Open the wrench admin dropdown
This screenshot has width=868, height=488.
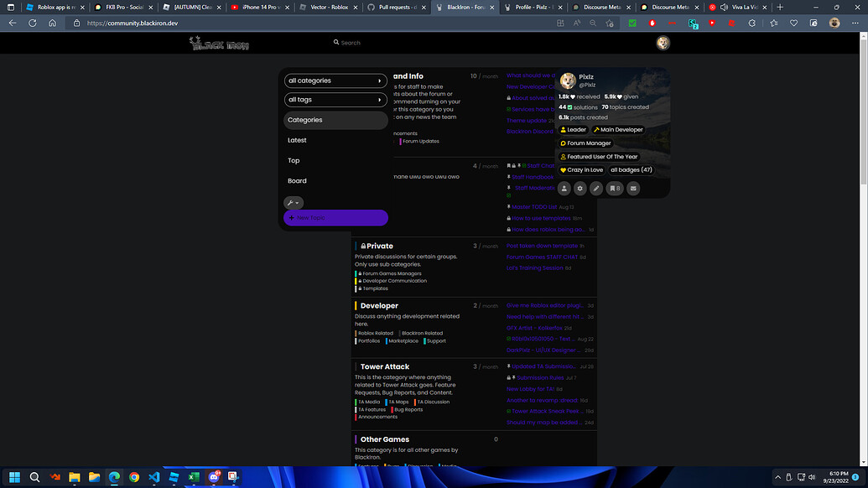point(294,202)
